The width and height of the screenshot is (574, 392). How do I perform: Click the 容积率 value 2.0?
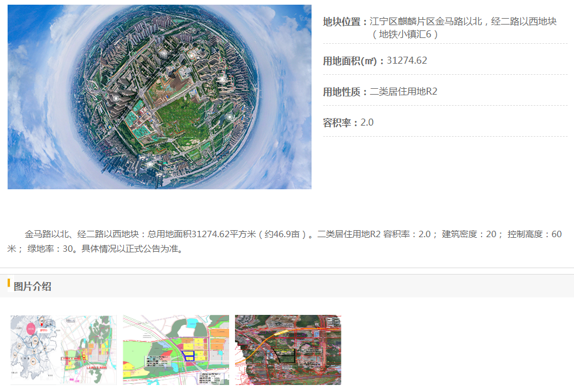367,122
